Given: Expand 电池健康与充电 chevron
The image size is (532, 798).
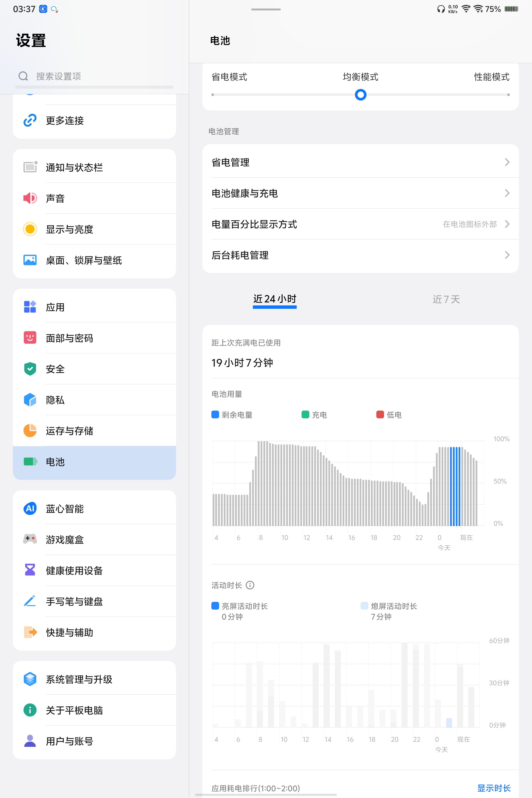Looking at the screenshot, I should point(507,193).
